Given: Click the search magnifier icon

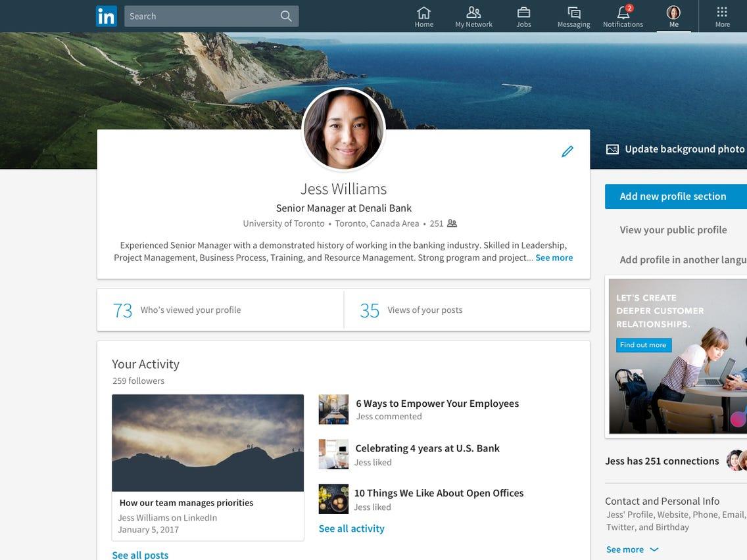Looking at the screenshot, I should point(286,16).
